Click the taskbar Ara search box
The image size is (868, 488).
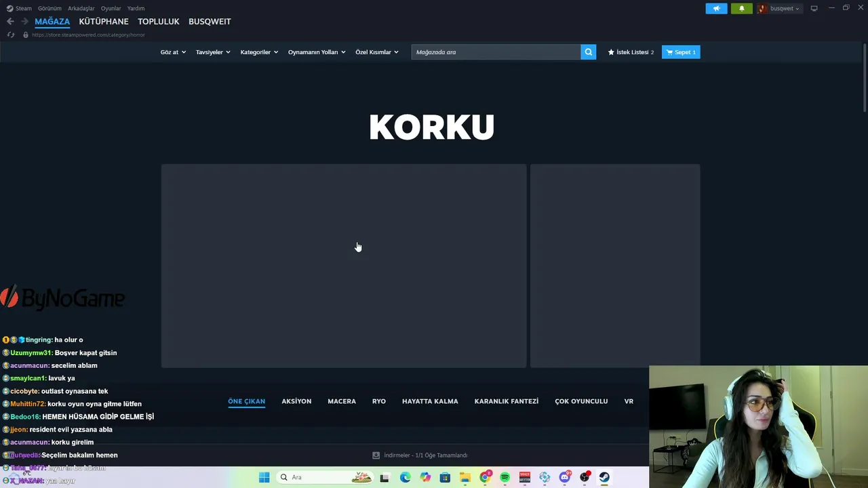324,477
